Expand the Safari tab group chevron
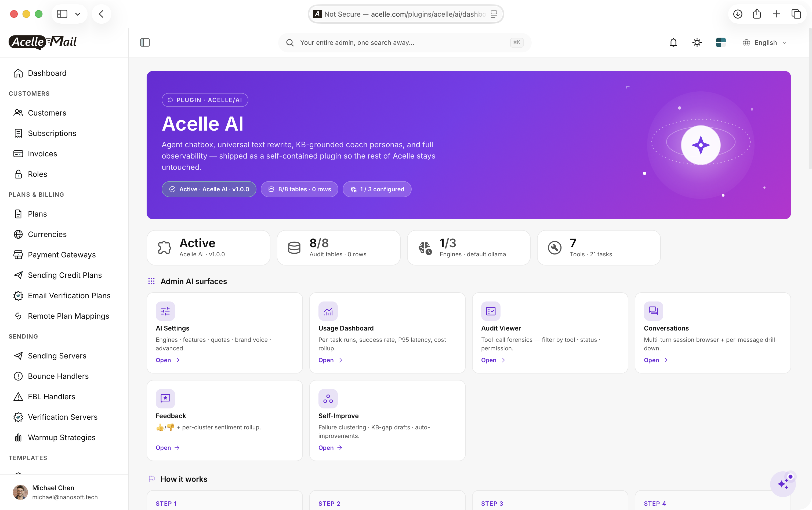This screenshot has width=812, height=510. pos(78,14)
